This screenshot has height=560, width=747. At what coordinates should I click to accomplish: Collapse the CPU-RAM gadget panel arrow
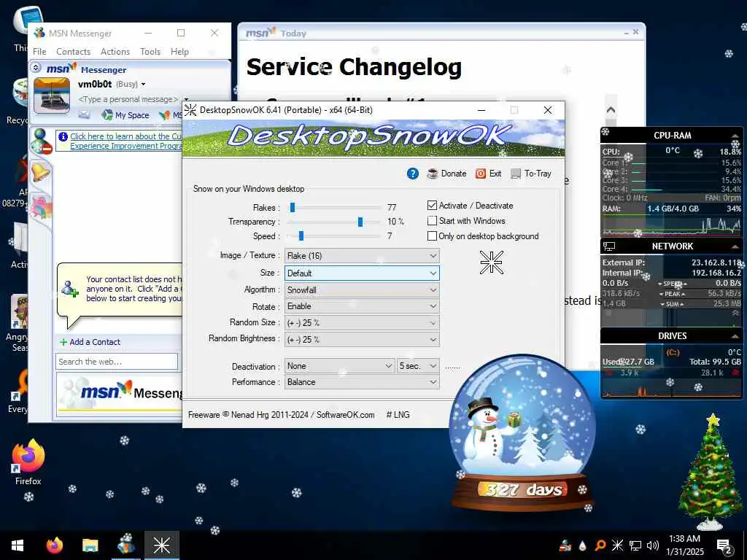(735, 136)
